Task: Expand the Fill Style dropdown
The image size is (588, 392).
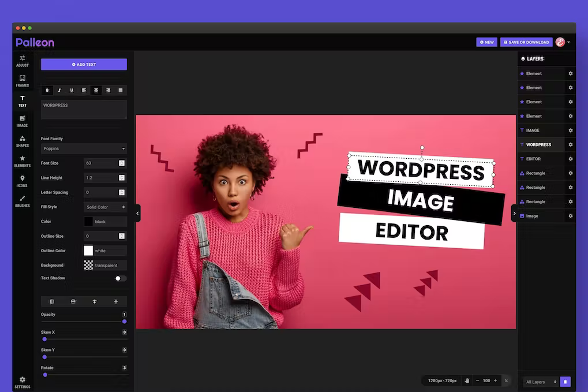Action: click(x=105, y=207)
